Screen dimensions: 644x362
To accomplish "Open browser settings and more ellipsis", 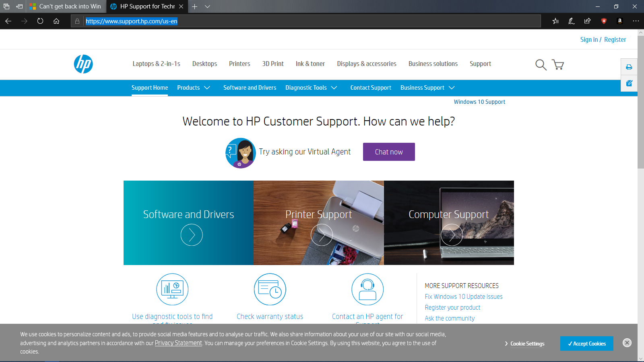I will click(636, 21).
